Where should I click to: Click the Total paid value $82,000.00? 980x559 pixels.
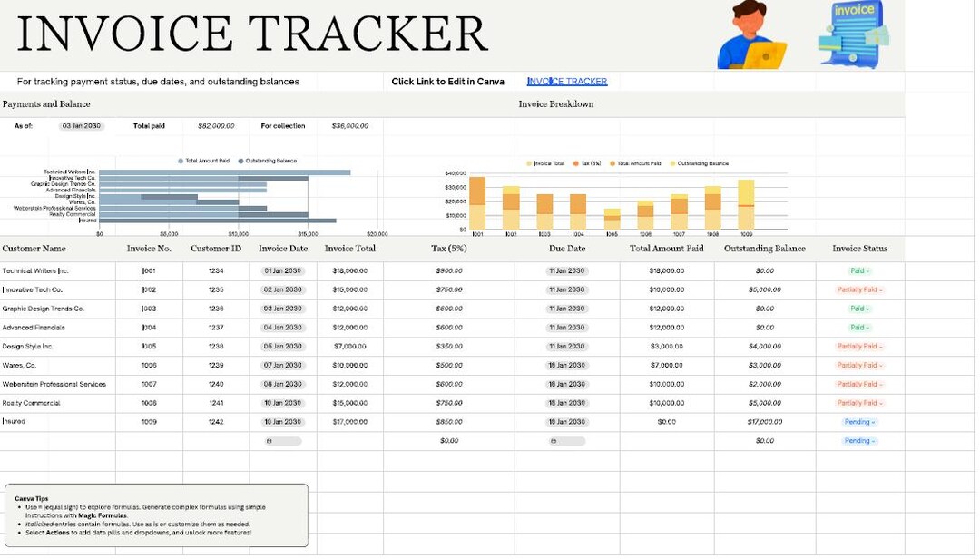[216, 126]
